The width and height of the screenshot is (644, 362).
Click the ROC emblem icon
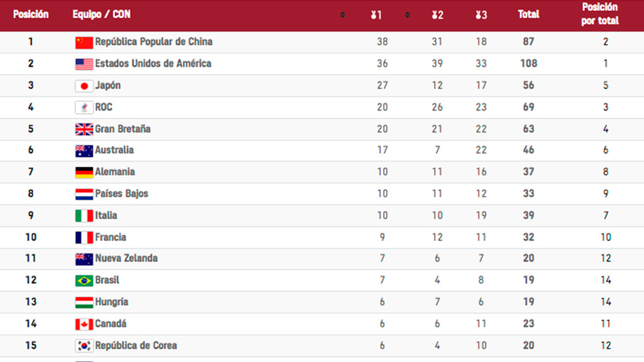click(x=84, y=108)
